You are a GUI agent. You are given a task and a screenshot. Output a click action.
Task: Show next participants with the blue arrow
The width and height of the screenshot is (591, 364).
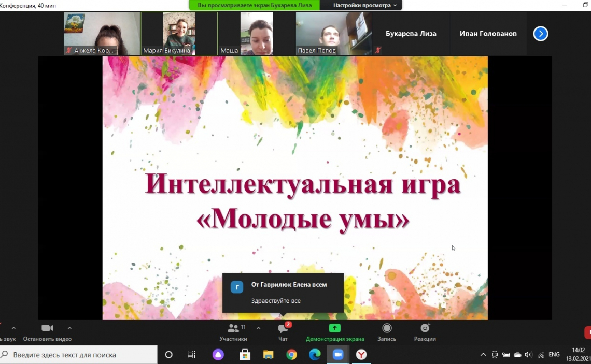(540, 34)
